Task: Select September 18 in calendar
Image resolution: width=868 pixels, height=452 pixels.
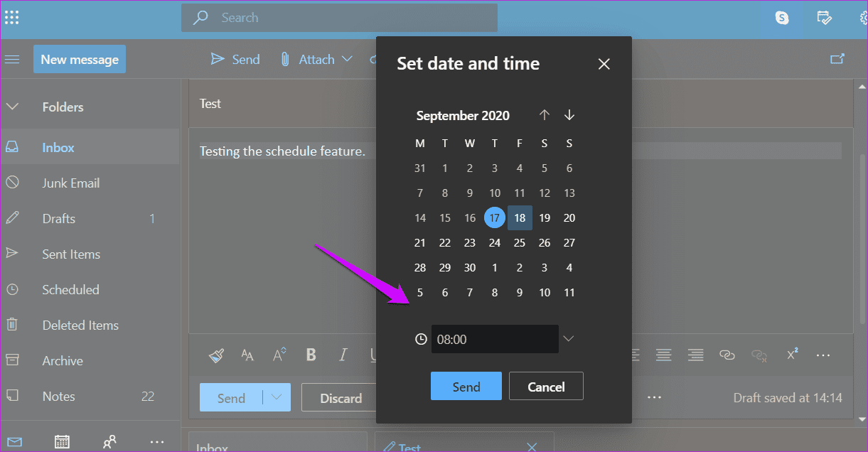Action: click(520, 217)
